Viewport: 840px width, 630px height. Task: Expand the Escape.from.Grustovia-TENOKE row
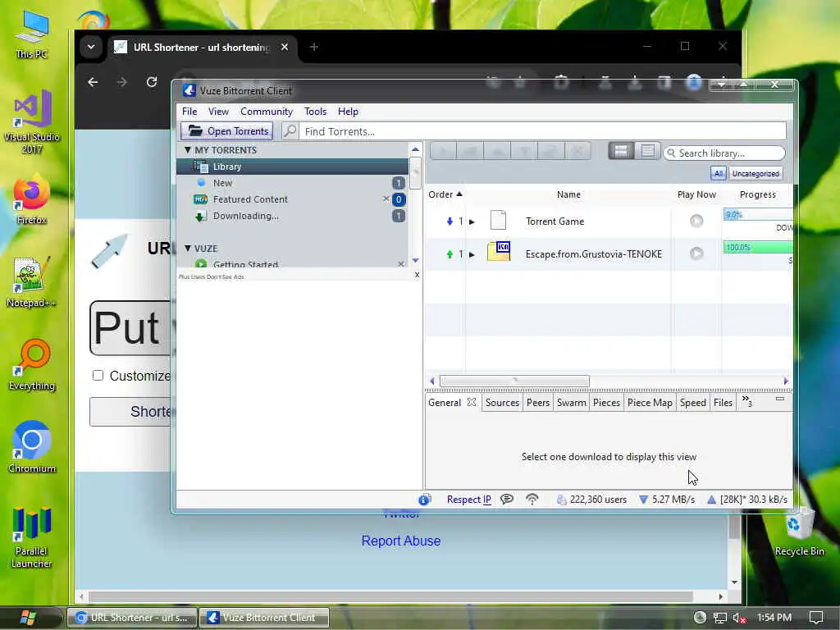tap(472, 254)
